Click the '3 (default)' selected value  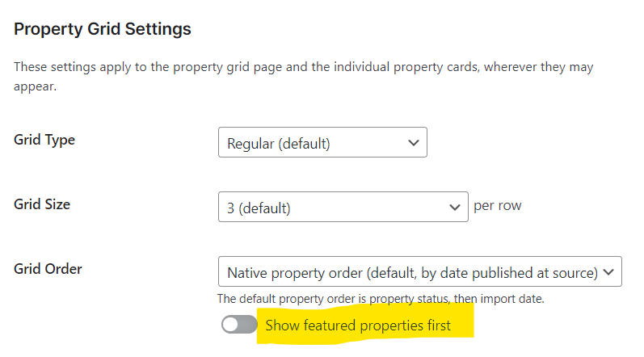(x=259, y=208)
